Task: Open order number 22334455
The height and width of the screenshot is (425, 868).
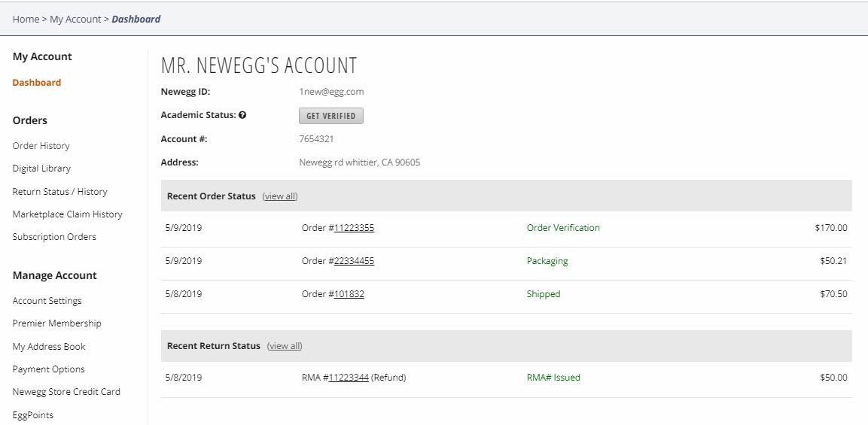Action: 354,261
